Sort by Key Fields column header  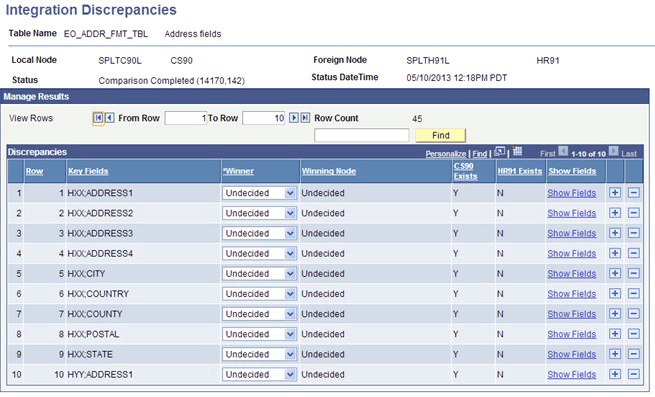[x=88, y=171]
